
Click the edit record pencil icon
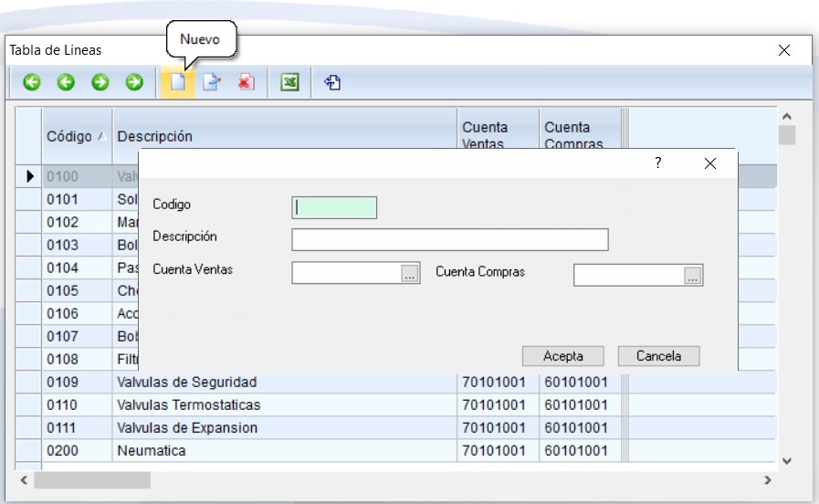coord(212,83)
